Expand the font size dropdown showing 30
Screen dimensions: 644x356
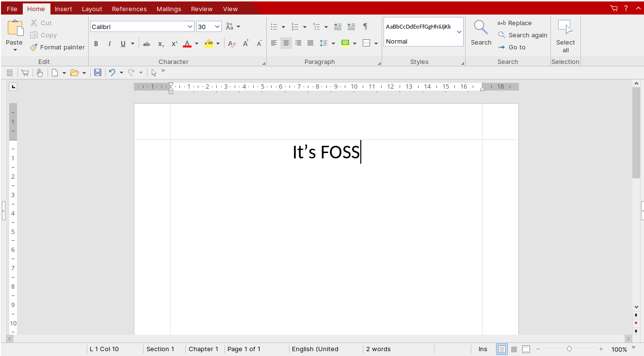pyautogui.click(x=217, y=27)
